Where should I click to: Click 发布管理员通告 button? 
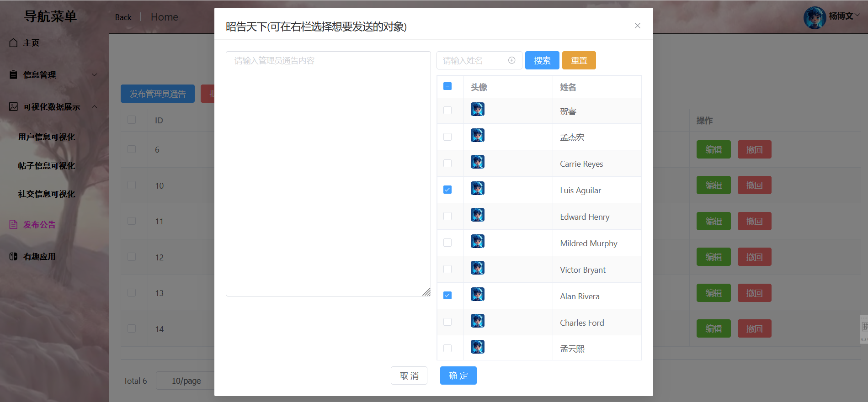coord(158,94)
